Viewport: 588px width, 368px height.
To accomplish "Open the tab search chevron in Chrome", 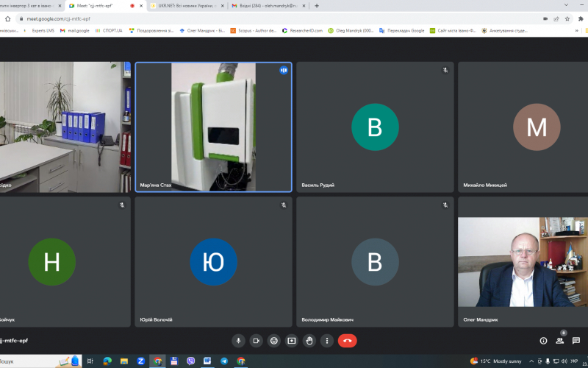I will (566, 5).
